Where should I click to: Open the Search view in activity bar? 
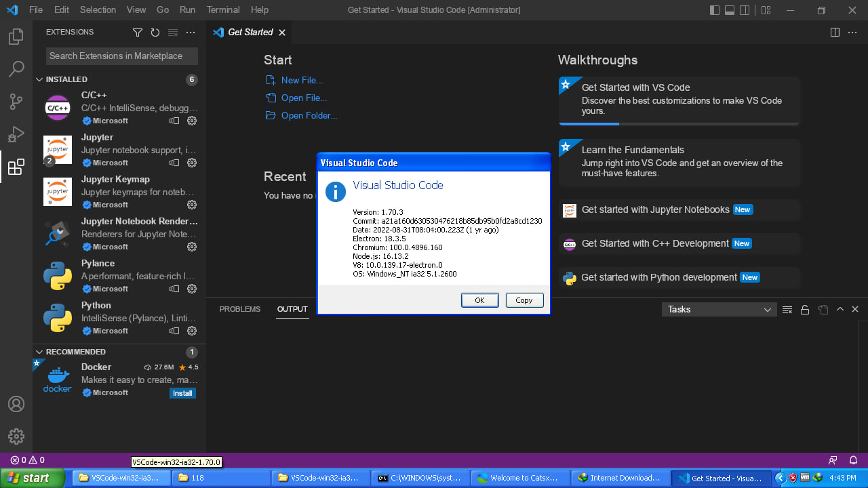coord(16,69)
